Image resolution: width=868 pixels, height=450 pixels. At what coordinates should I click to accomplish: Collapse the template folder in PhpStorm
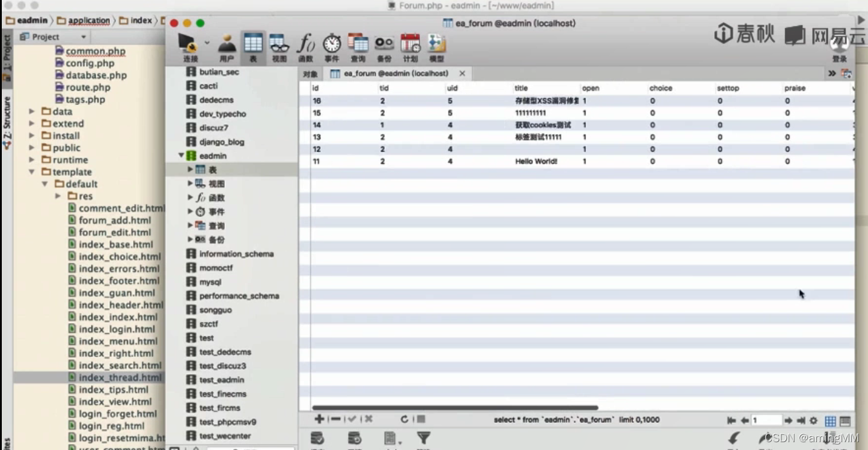coord(32,171)
